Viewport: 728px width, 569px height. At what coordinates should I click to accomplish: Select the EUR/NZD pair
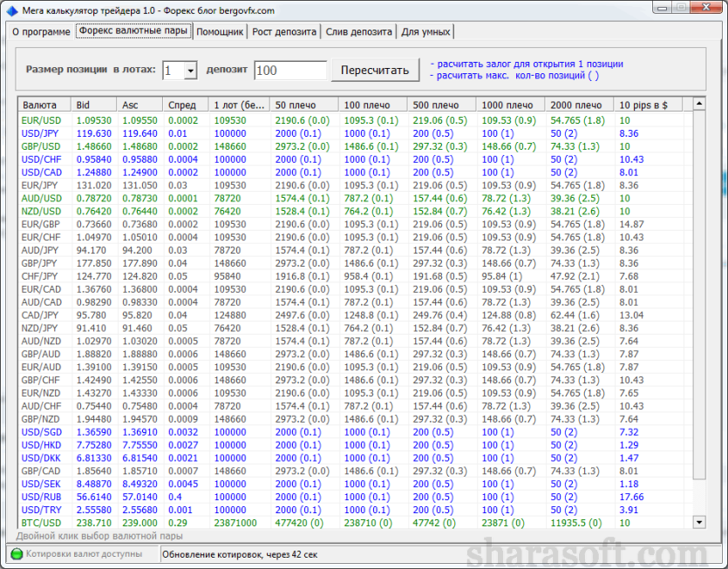(x=355, y=393)
